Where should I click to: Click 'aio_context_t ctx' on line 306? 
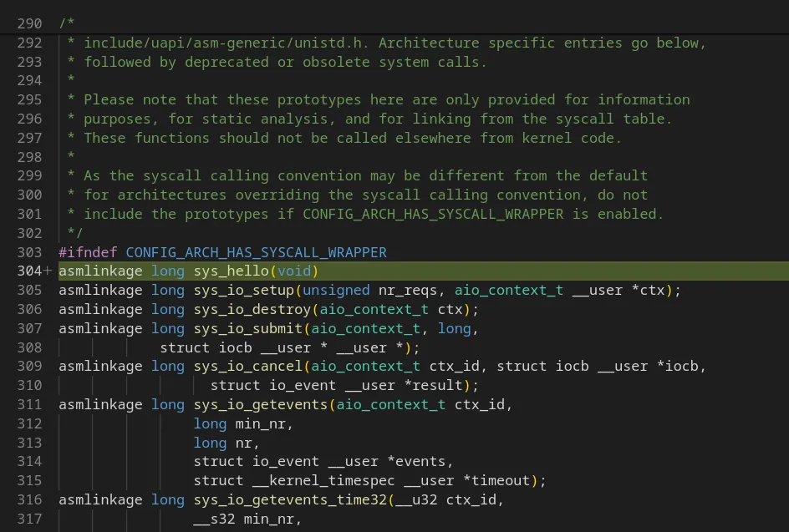click(x=391, y=309)
